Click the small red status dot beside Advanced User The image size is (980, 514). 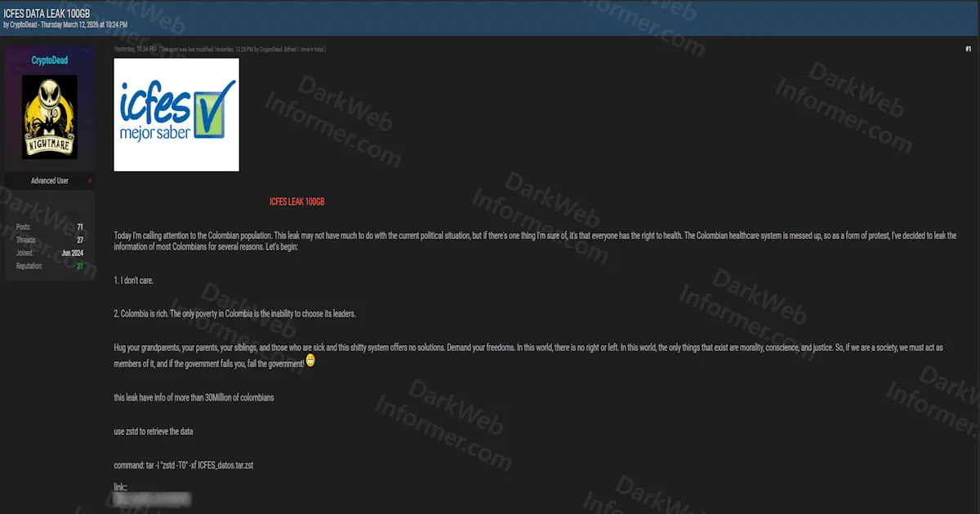pos(90,180)
